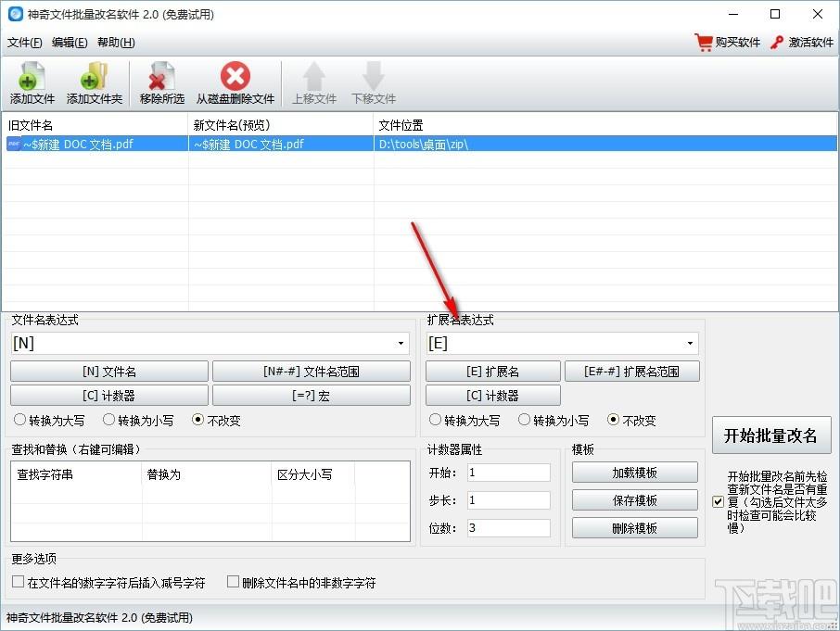Click the counter 步长 input field
Screen dimensions: 840x631
pyautogui.click(x=508, y=500)
